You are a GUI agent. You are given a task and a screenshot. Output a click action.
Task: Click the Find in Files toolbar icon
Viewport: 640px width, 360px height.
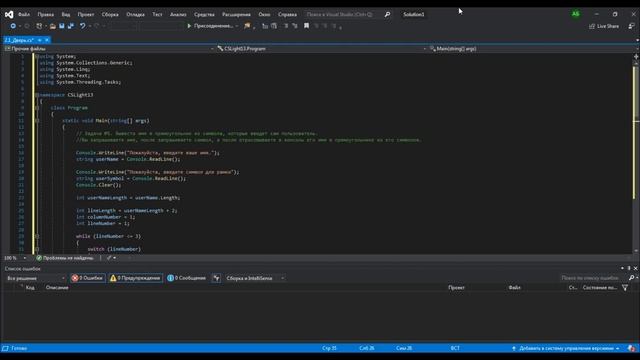coord(247,26)
